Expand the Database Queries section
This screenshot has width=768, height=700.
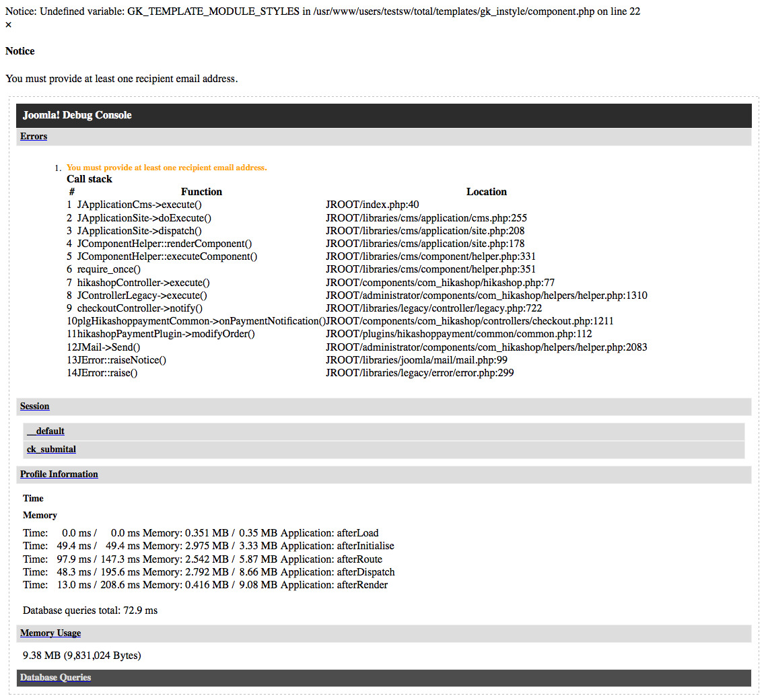(55, 678)
